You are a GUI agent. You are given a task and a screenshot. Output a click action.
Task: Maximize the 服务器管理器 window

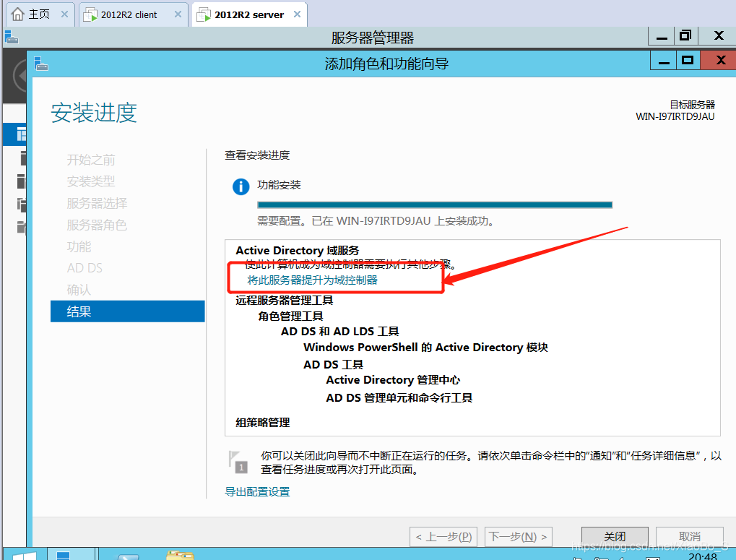coord(685,36)
